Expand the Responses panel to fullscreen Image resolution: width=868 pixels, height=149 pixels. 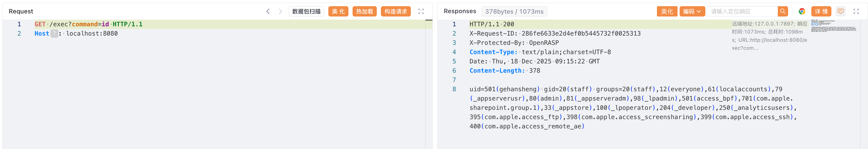[856, 11]
